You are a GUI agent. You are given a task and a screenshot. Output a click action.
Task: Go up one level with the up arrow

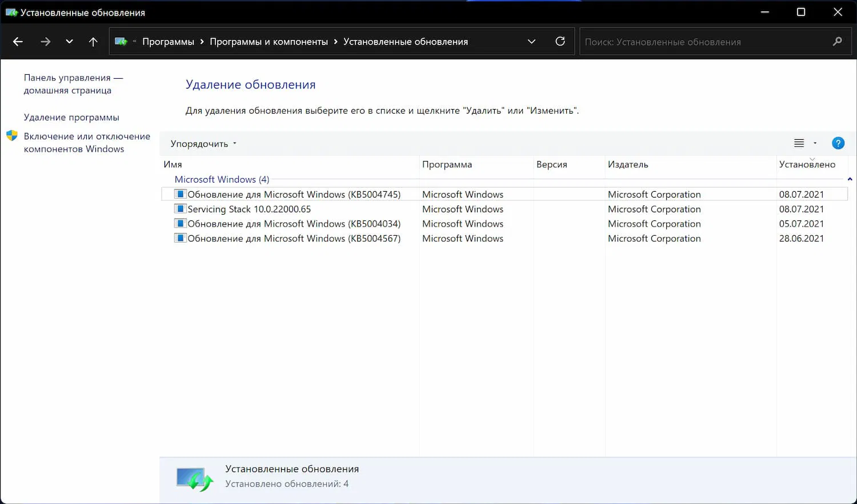coord(93,42)
